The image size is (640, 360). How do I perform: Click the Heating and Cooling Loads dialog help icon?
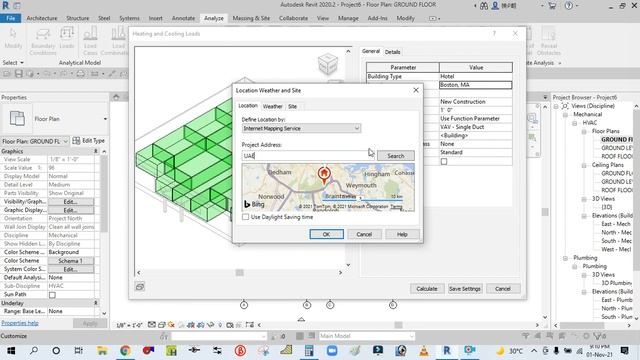[x=494, y=33]
